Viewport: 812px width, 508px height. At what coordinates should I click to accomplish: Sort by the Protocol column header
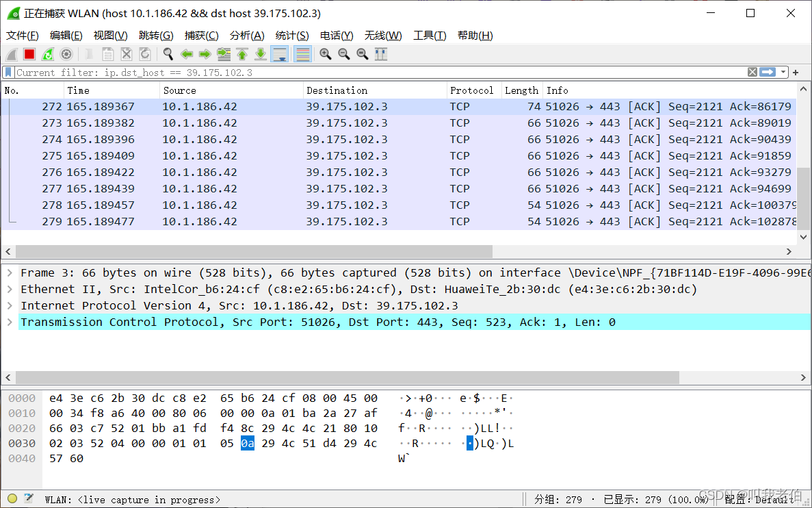click(x=474, y=90)
